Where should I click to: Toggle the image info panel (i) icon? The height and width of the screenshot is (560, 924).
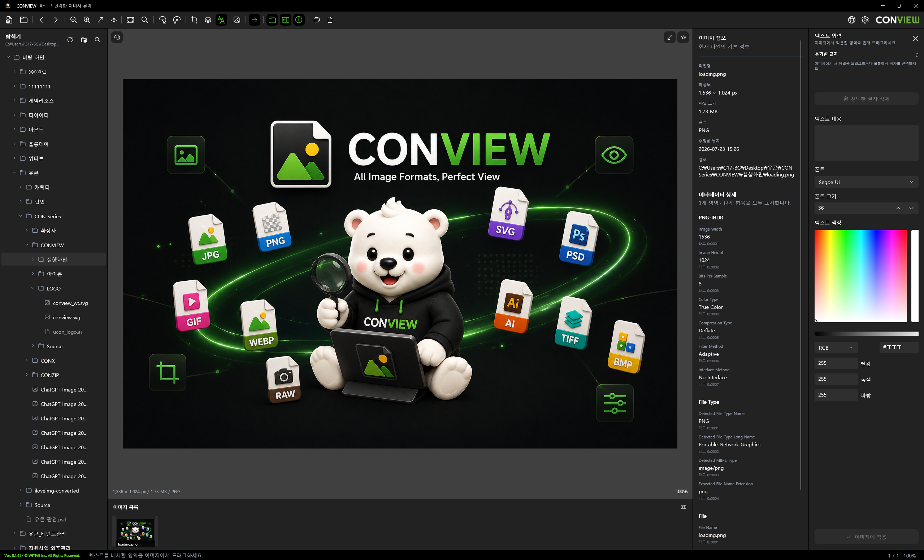point(299,20)
